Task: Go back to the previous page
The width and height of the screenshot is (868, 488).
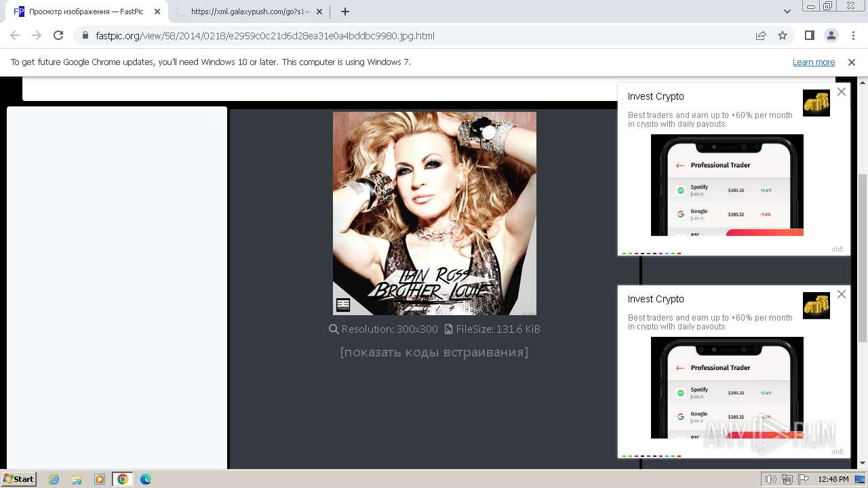Action: click(15, 36)
